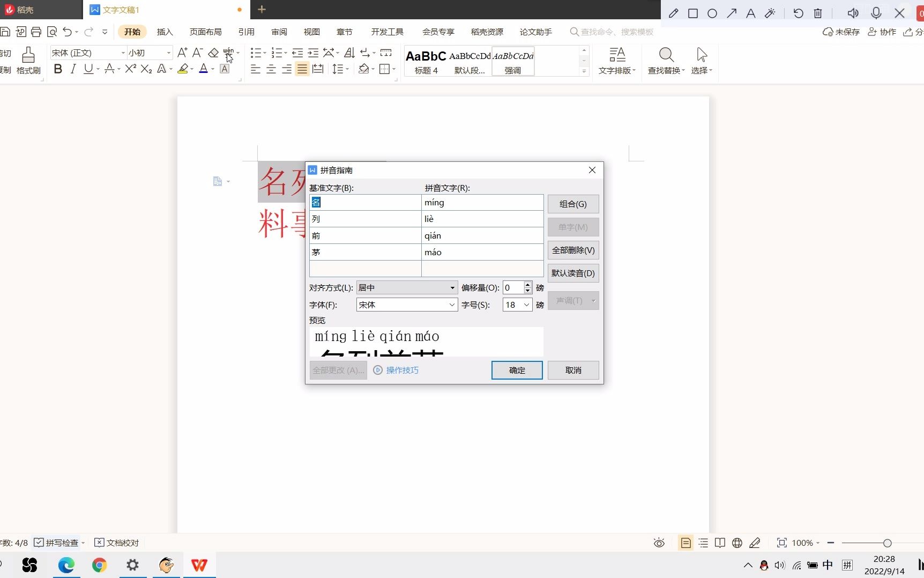Click the 全部删除 delete all button
924x578 pixels.
click(x=573, y=250)
